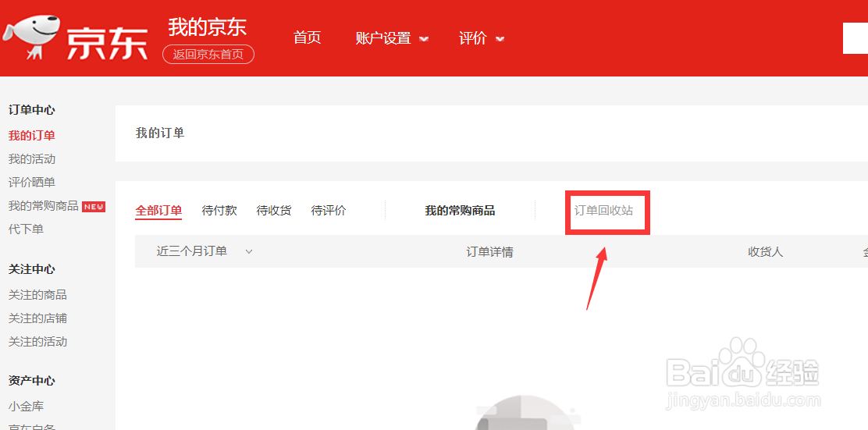Switch to the 待评价 tab
Image resolution: width=868 pixels, height=430 pixels.
(x=329, y=210)
